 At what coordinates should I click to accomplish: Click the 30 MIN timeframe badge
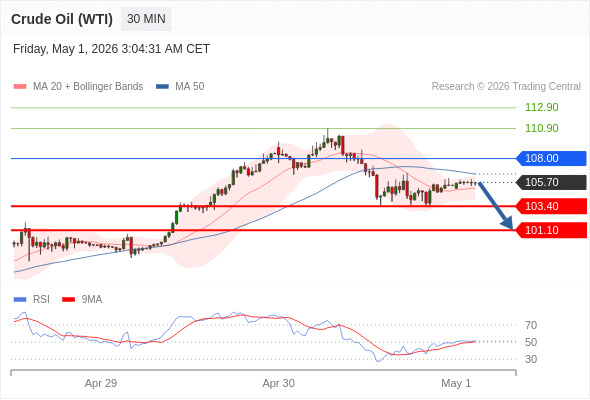point(146,19)
